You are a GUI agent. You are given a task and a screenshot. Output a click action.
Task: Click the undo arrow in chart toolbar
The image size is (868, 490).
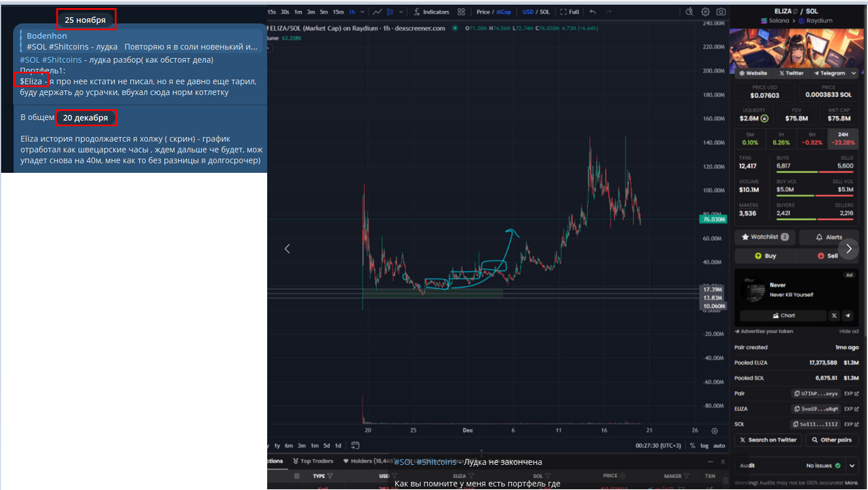tap(593, 12)
